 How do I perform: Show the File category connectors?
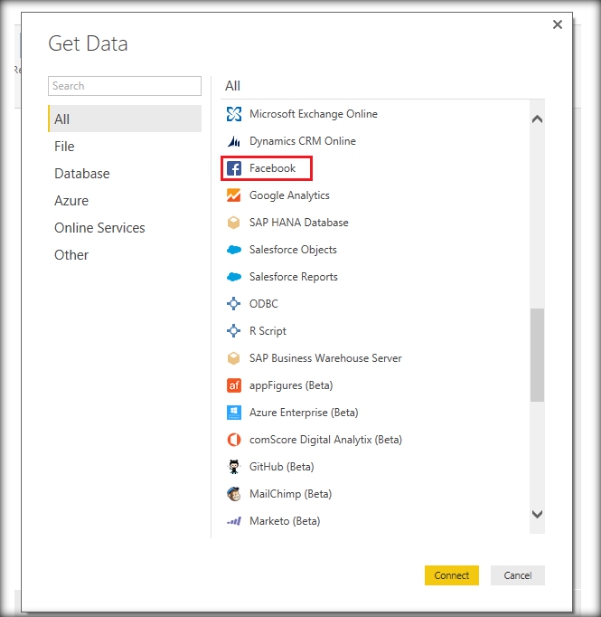pyautogui.click(x=64, y=146)
